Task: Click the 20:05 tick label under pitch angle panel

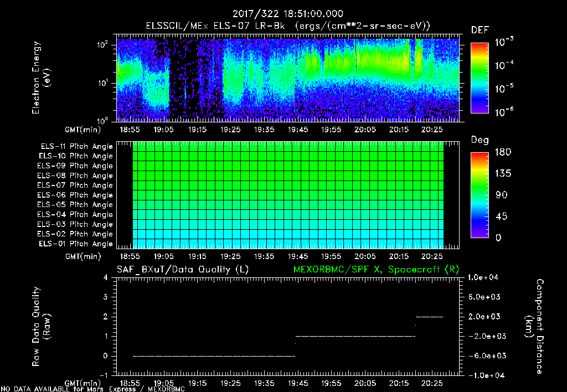Action: point(365,257)
